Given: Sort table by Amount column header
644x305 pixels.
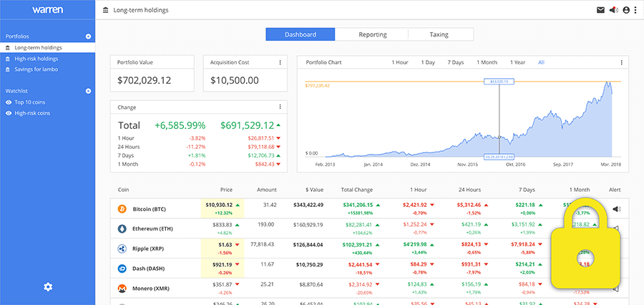Looking at the screenshot, I should click(x=267, y=190).
